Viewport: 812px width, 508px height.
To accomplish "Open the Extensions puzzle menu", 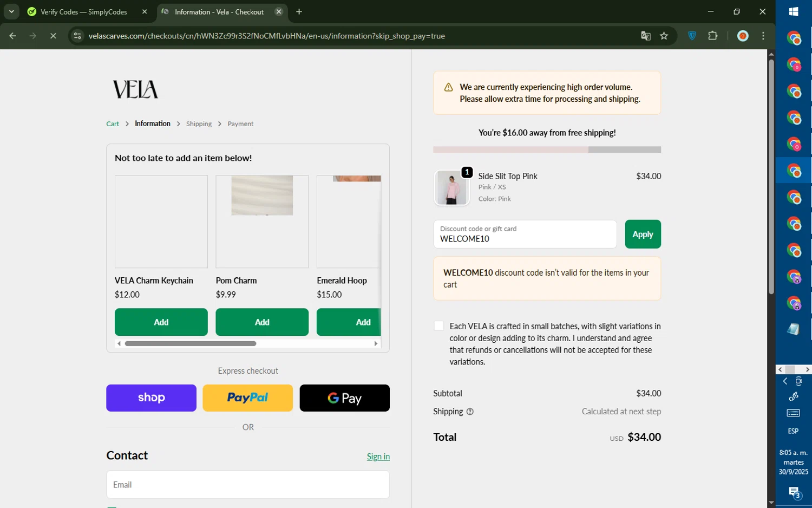I will tap(713, 36).
